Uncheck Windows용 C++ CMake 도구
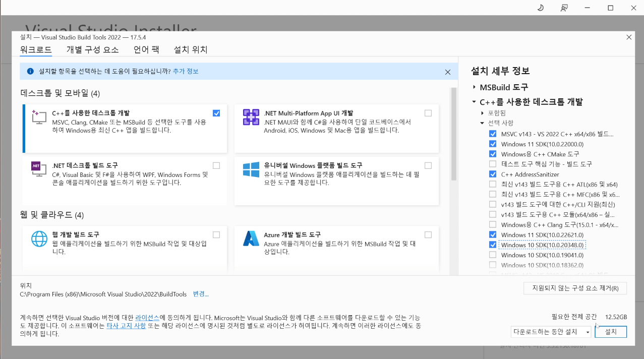The image size is (644, 359). [493, 154]
